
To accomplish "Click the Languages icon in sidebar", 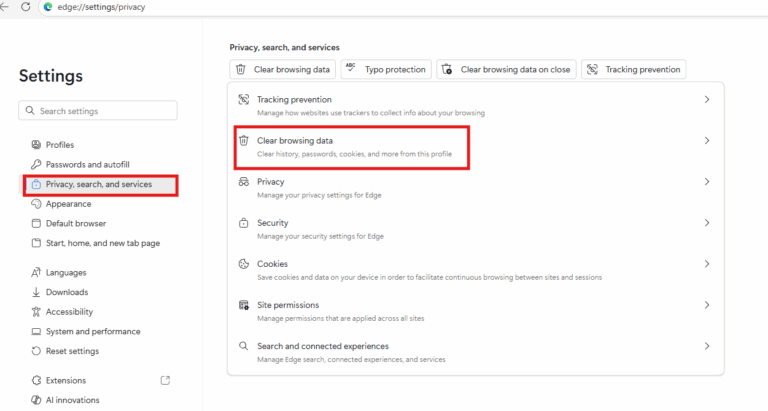I will [x=36, y=272].
